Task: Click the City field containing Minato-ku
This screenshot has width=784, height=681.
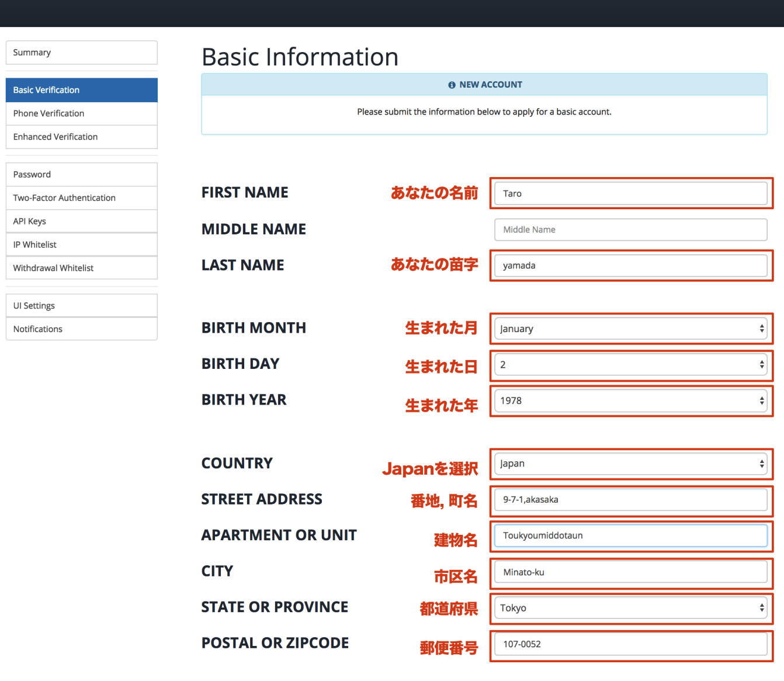Action: (631, 572)
